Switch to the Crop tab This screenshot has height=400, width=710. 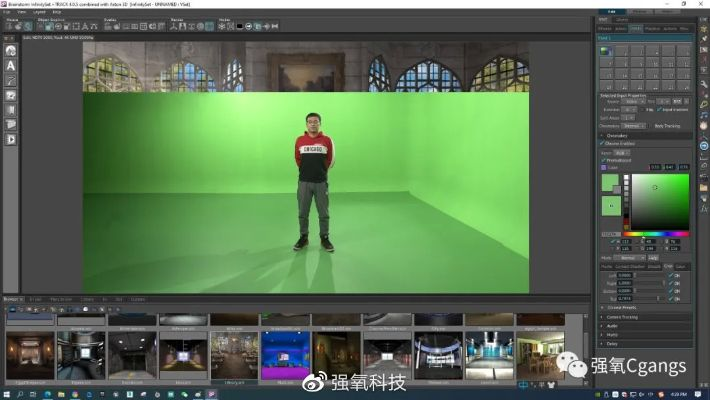click(668, 266)
